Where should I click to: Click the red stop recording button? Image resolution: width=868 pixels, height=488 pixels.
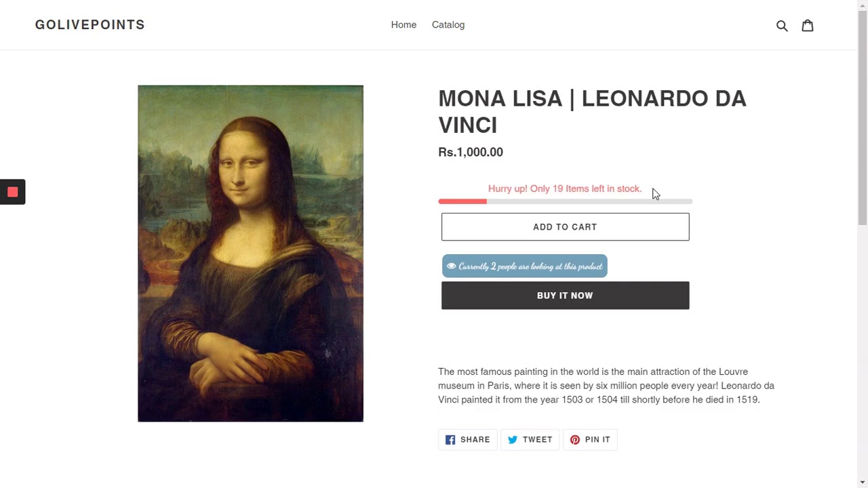(12, 192)
